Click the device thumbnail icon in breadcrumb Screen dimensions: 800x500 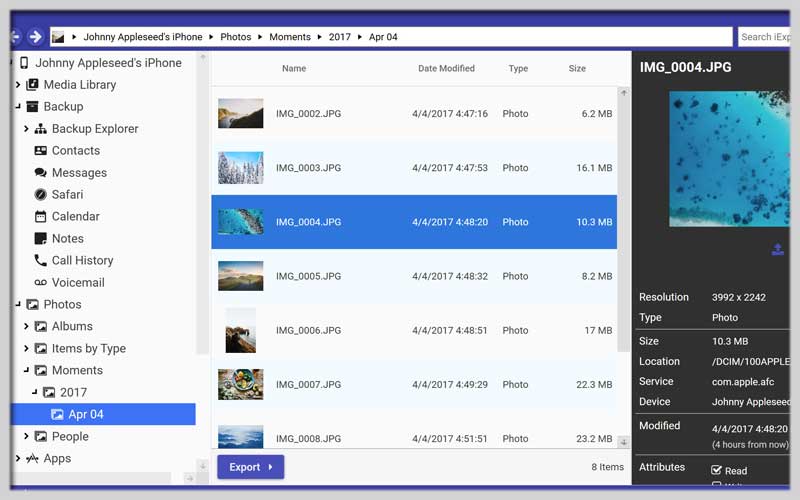click(x=58, y=37)
